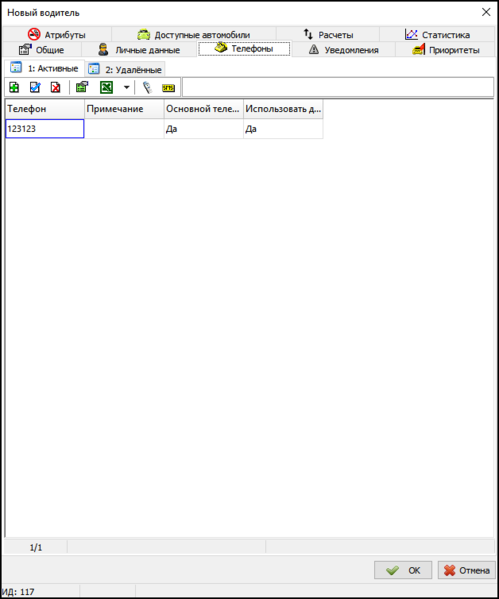Viewport: 499px width, 599px height.
Task: Open the Атрибуты tab
Action: 57,34
